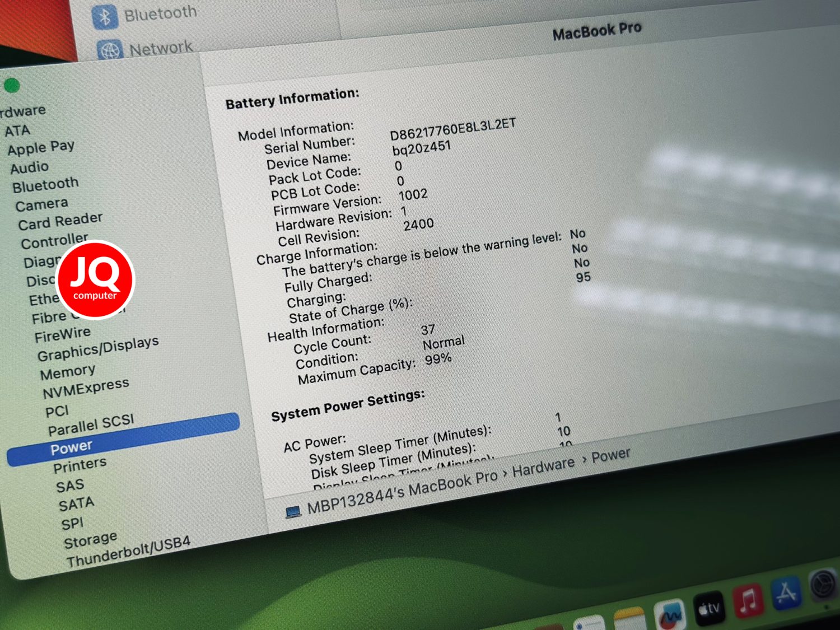Select SAS in the sidebar
Viewport: 840px width, 630px height.
point(70,486)
